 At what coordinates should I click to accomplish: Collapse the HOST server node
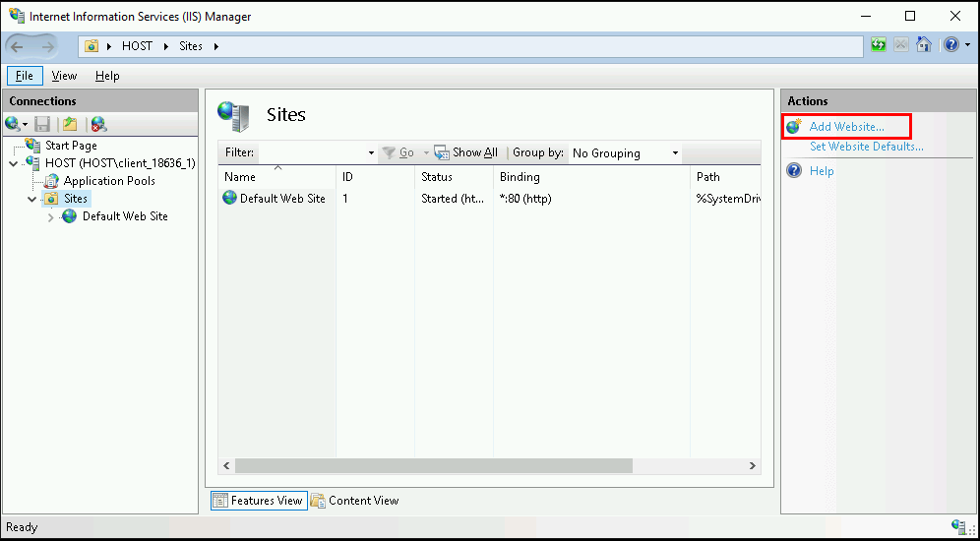14,163
